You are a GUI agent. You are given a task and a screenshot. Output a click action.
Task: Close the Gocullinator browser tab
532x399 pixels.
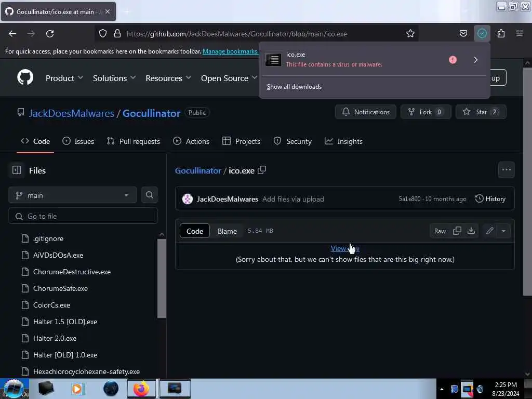[x=108, y=11]
